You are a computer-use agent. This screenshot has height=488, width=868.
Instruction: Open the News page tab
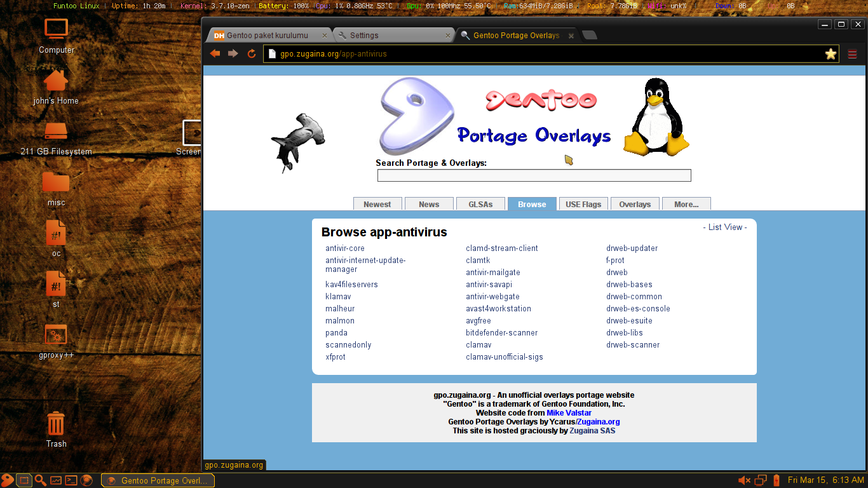coord(429,204)
